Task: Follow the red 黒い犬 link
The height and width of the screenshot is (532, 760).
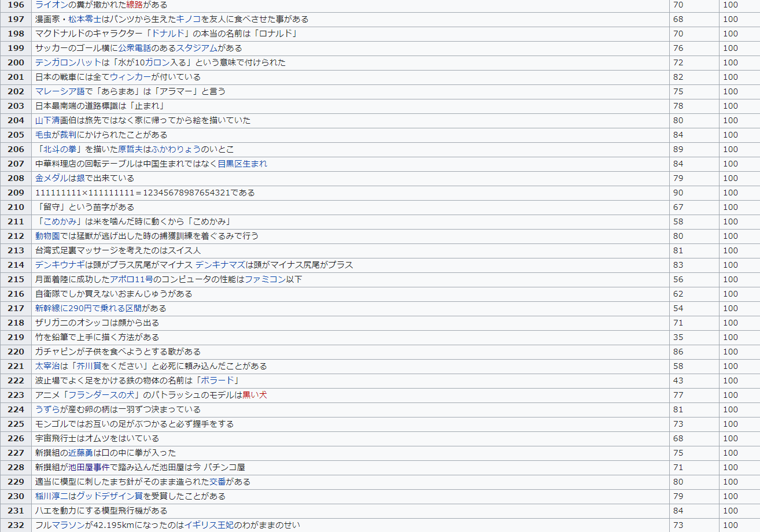Action: coord(254,395)
